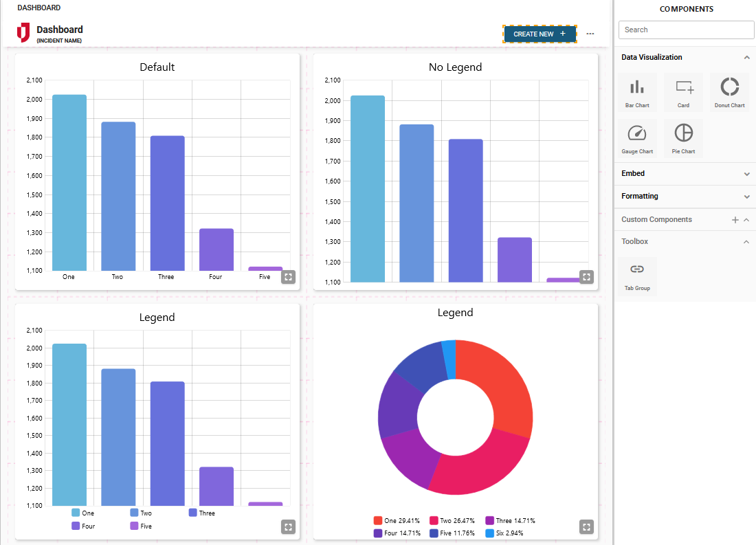Toggle series One in bar chart legend

point(82,513)
